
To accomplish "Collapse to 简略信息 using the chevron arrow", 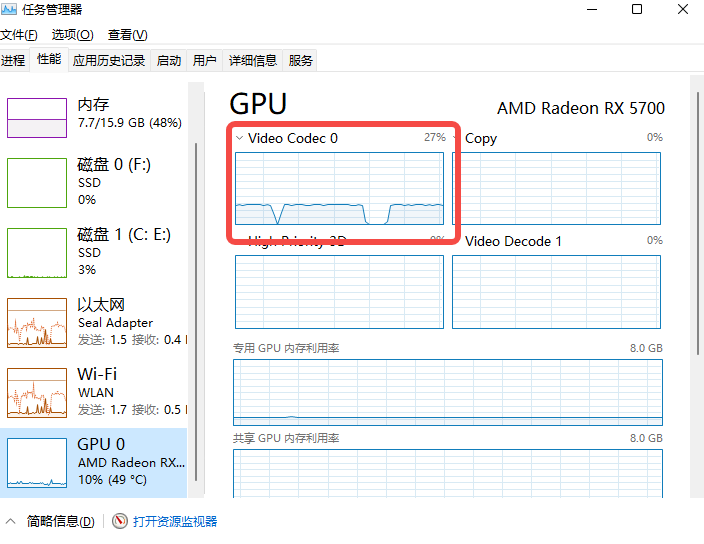I will pyautogui.click(x=11, y=521).
